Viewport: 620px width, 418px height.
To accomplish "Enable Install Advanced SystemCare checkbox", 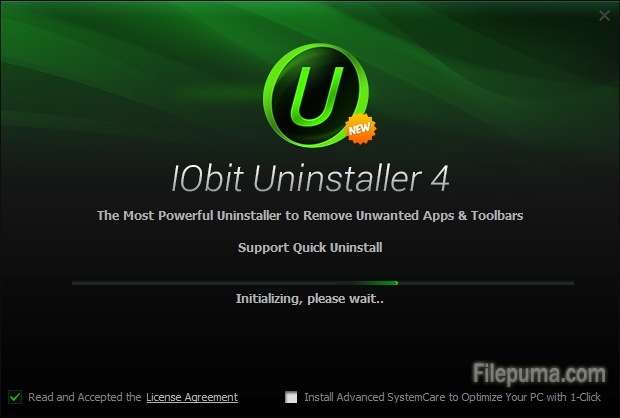I will coord(291,397).
